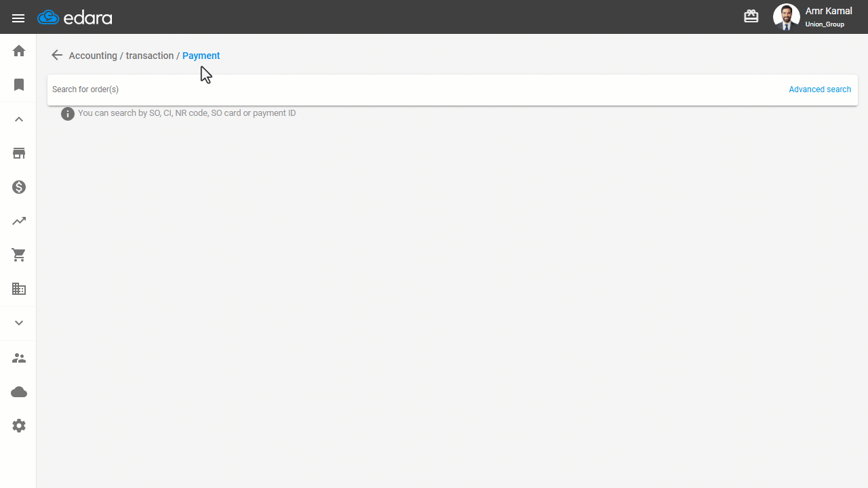Click the Union_Group label
Viewport: 868px width, 488px height.
pyautogui.click(x=825, y=24)
